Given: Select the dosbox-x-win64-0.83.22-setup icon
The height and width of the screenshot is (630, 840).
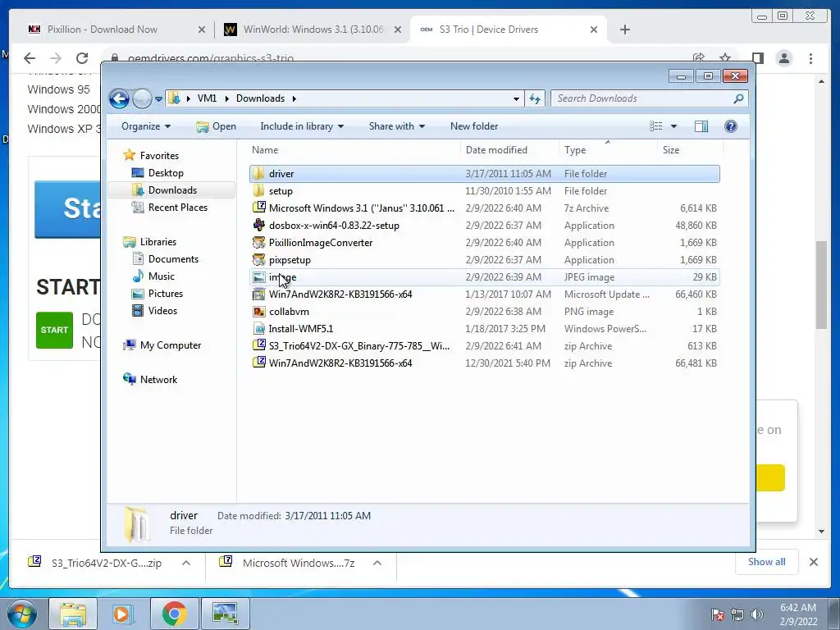Looking at the screenshot, I should pos(258,225).
